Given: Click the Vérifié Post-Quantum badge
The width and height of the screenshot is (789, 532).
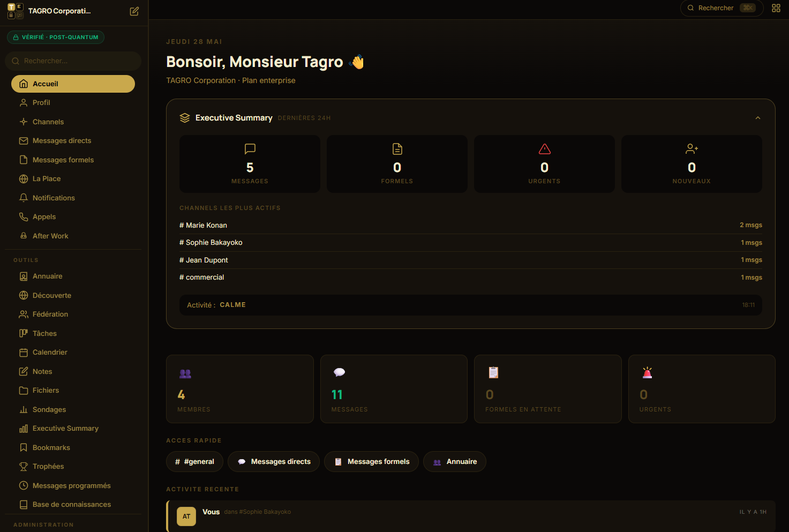Looking at the screenshot, I should click(56, 37).
